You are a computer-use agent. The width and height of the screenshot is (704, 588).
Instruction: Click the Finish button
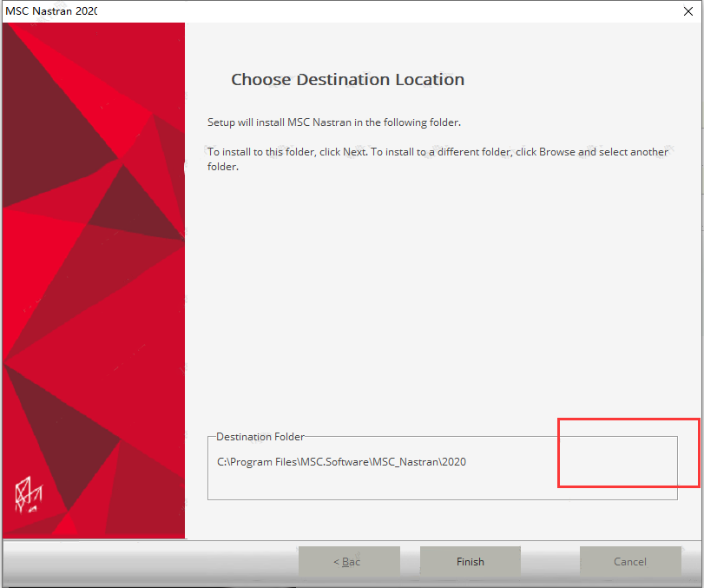pyautogui.click(x=470, y=561)
